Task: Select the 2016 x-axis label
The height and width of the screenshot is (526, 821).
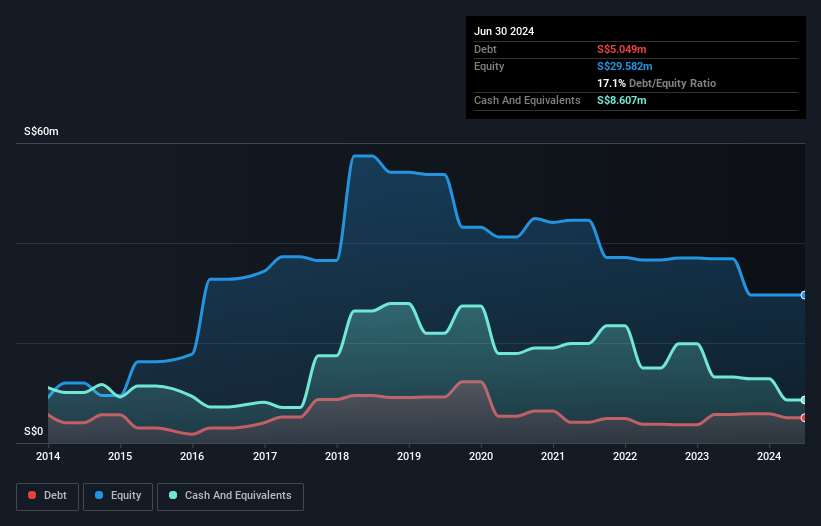Action: pyautogui.click(x=192, y=456)
